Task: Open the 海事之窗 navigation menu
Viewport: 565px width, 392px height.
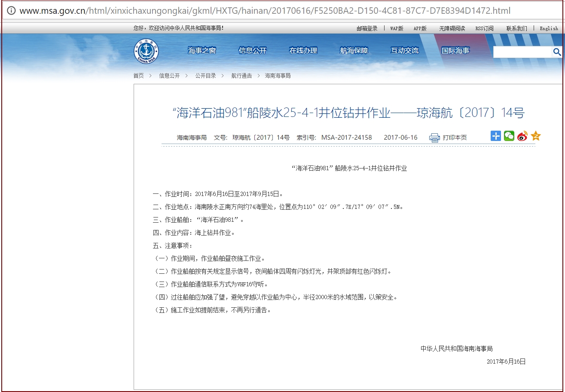Action: [x=202, y=51]
